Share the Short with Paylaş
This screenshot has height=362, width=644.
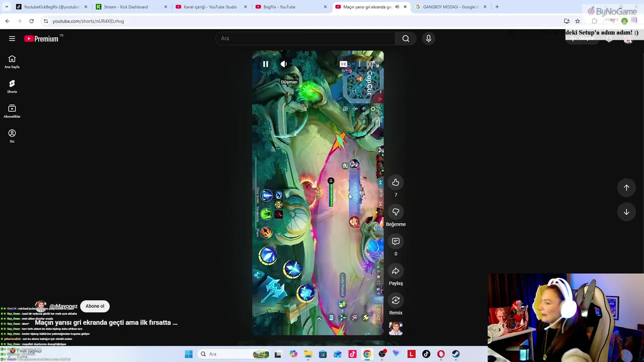click(396, 271)
